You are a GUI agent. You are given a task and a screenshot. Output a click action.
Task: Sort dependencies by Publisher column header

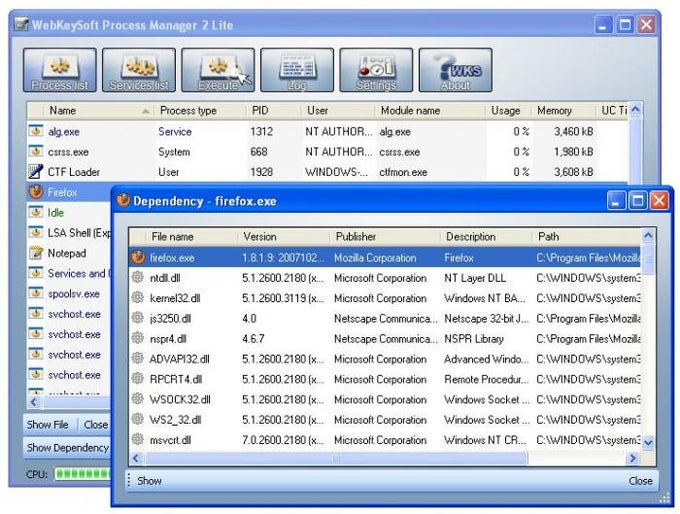pos(385,237)
